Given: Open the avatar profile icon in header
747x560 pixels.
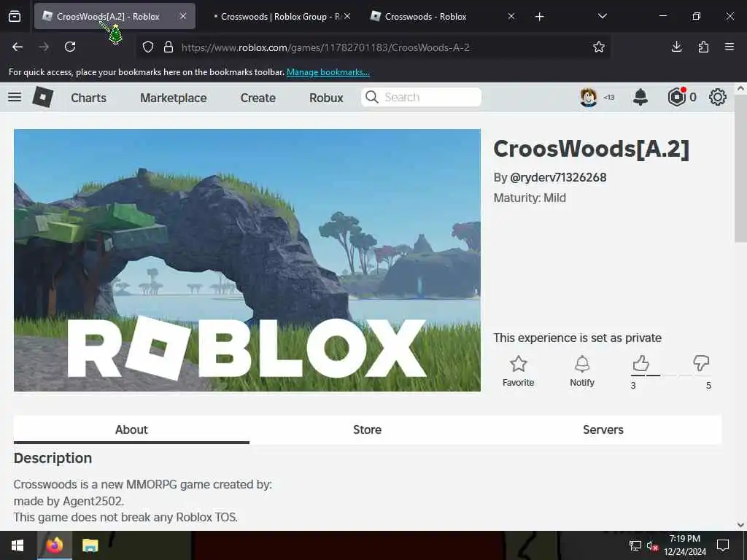Looking at the screenshot, I should point(589,97).
